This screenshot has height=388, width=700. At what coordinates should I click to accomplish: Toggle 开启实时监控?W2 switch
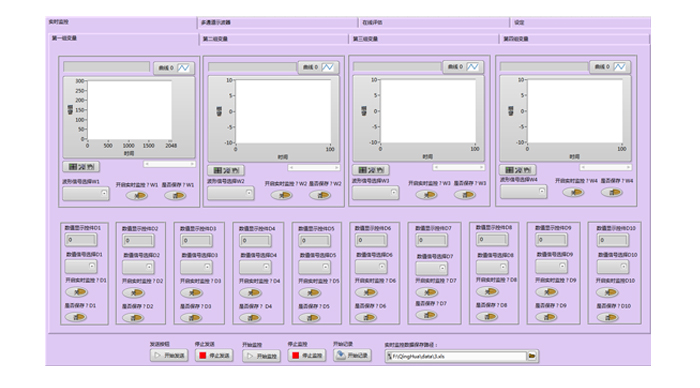coord(282,195)
